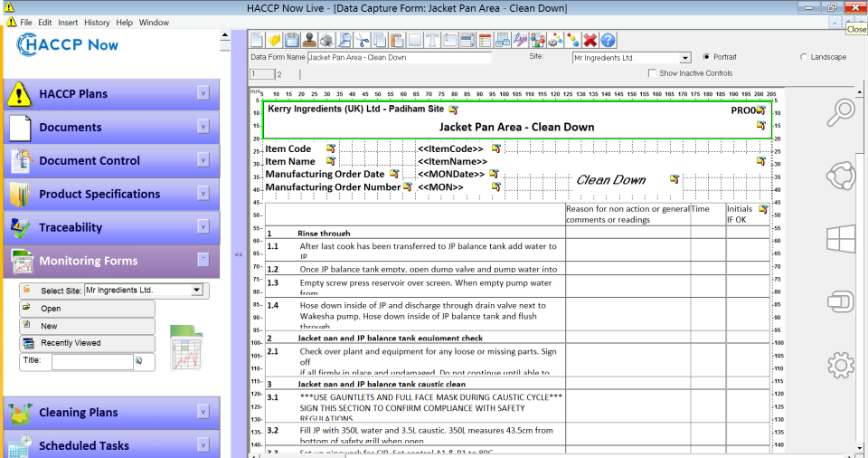Select the checklist calendar control tool
Viewport: 868px width, 458px height.
click(x=485, y=40)
